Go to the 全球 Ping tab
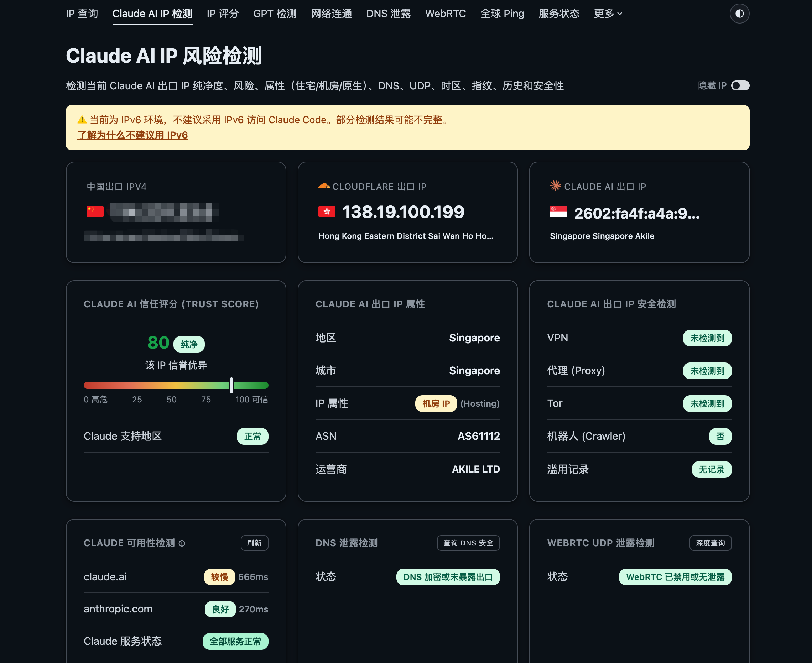 502,14
